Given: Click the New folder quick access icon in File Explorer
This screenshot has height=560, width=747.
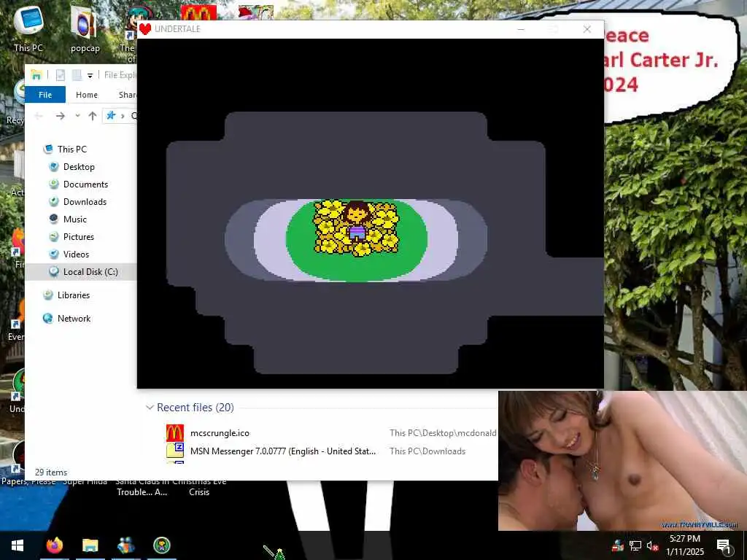Looking at the screenshot, I should [x=76, y=75].
